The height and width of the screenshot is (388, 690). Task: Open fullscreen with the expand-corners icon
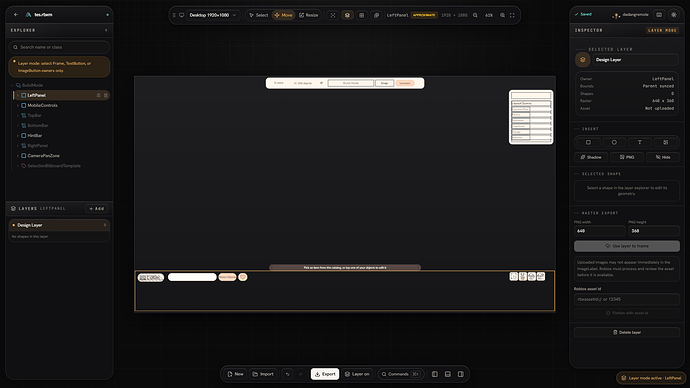512,15
